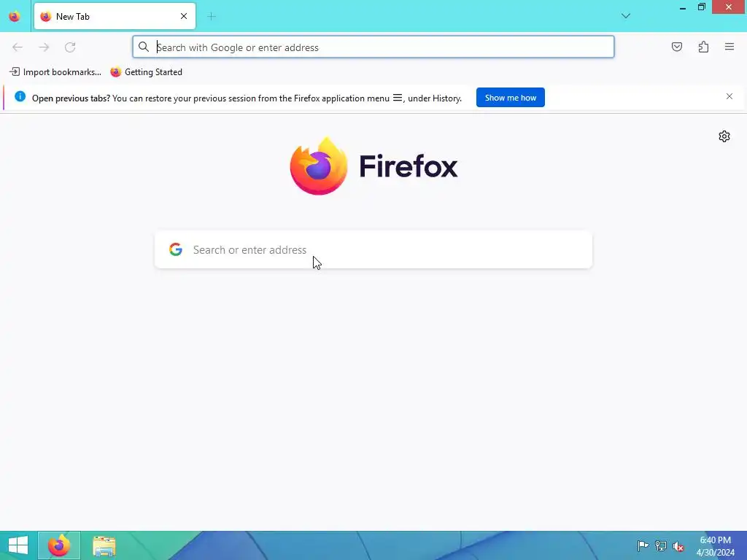Screen dimensions: 747x560
Task: Restore down the Firefox window
Action: (701, 7)
